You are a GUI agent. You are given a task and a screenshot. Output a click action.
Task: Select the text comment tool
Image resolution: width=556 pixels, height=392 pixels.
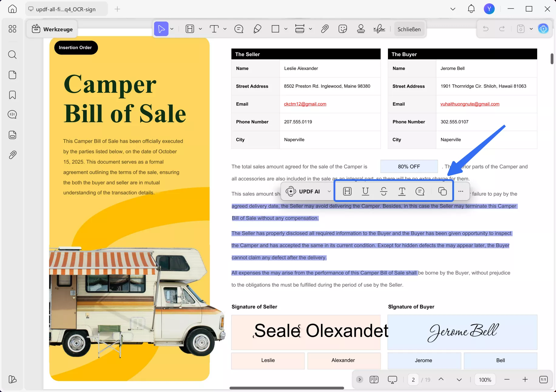(214, 29)
